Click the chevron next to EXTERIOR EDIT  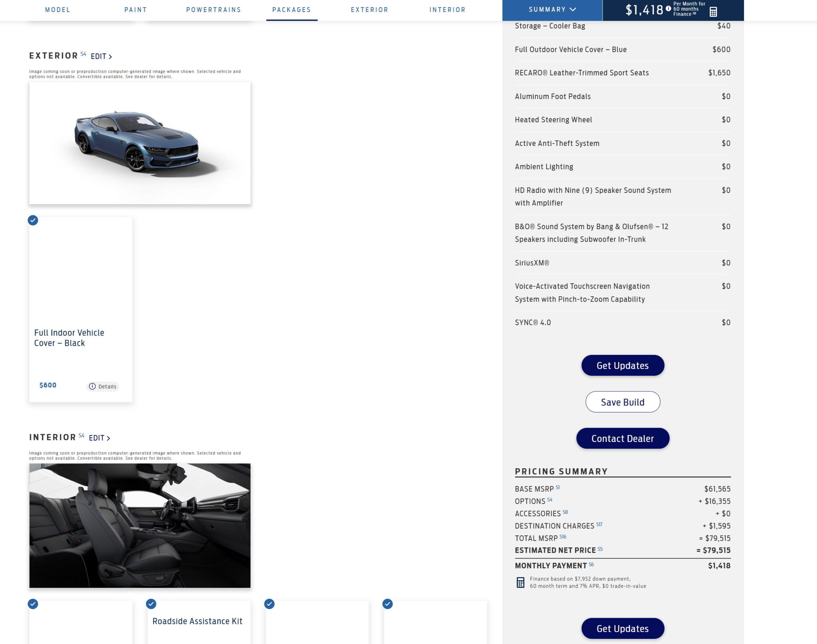click(x=110, y=57)
